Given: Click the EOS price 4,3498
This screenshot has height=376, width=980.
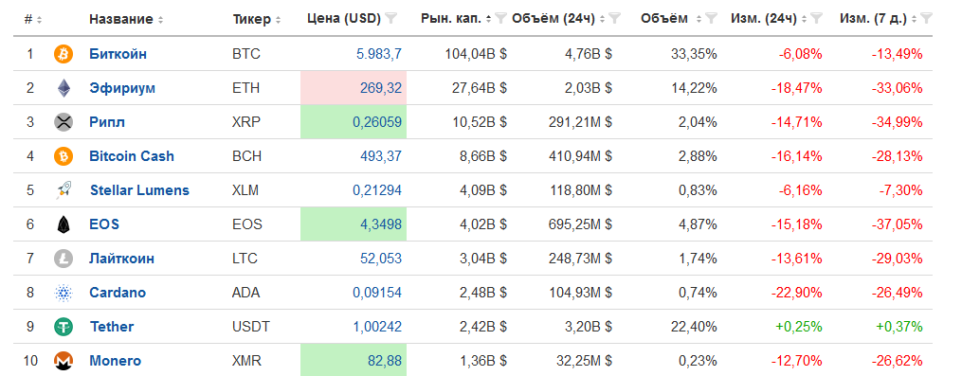Looking at the screenshot, I should coord(381,224).
